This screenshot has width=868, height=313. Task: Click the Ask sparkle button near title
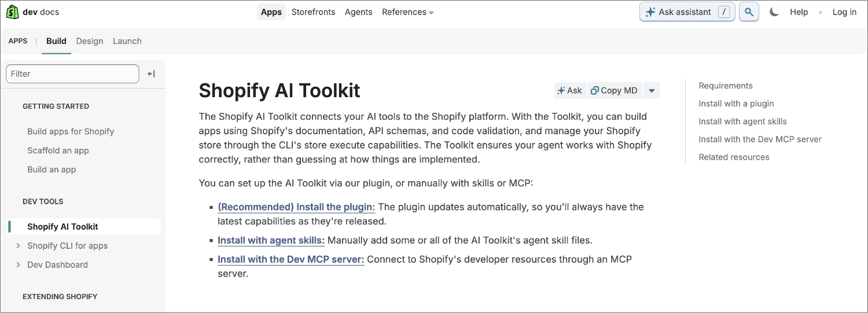pos(569,91)
